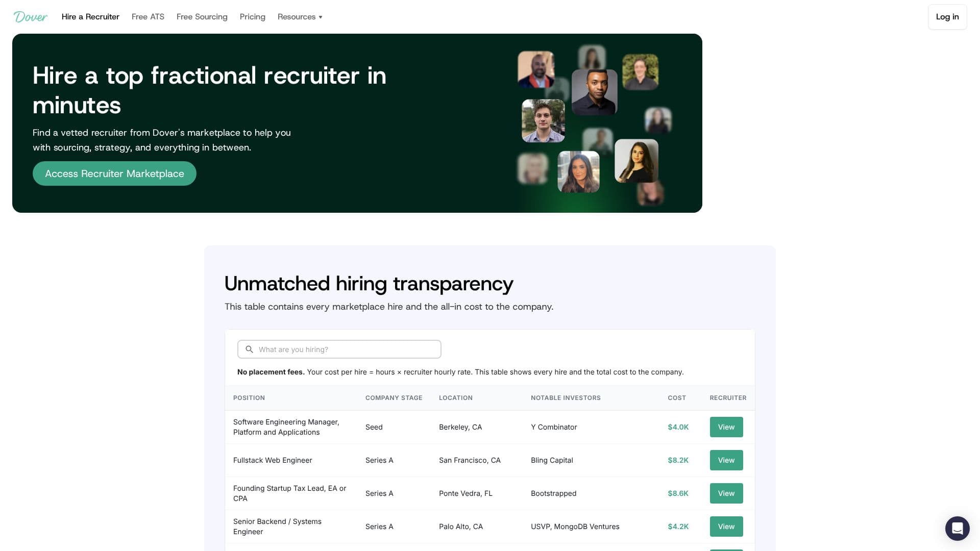Screen dimensions: 980x551
Task: Click the $8.2K cost value
Action: coord(678,460)
